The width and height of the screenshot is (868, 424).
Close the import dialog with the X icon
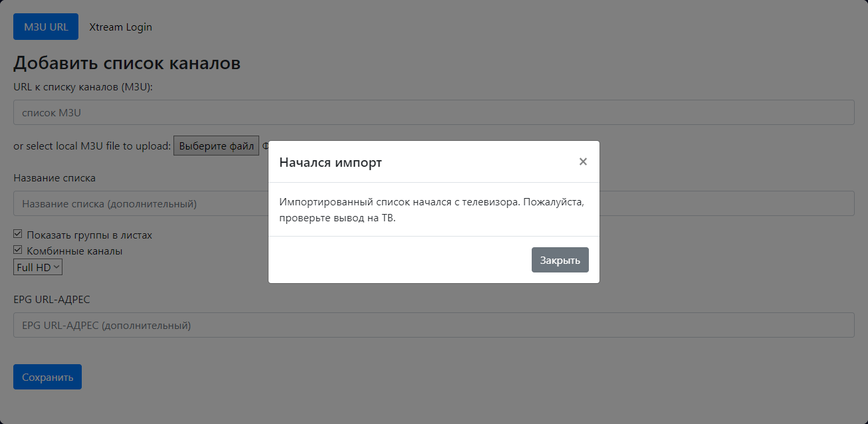583,161
